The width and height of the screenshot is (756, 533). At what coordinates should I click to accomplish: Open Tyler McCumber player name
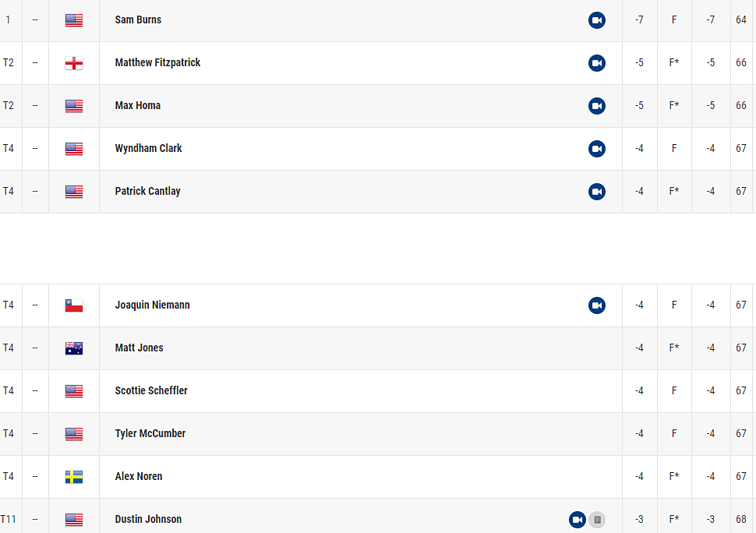150,433
